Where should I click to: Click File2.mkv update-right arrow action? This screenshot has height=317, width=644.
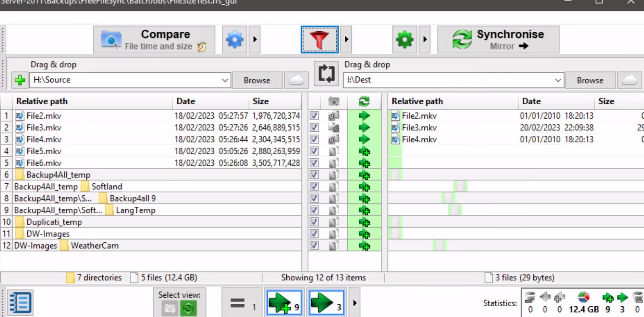click(364, 116)
